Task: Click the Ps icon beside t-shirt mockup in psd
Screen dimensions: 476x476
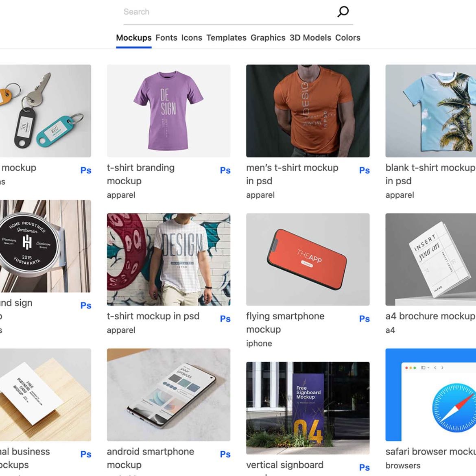Action: pyautogui.click(x=225, y=319)
